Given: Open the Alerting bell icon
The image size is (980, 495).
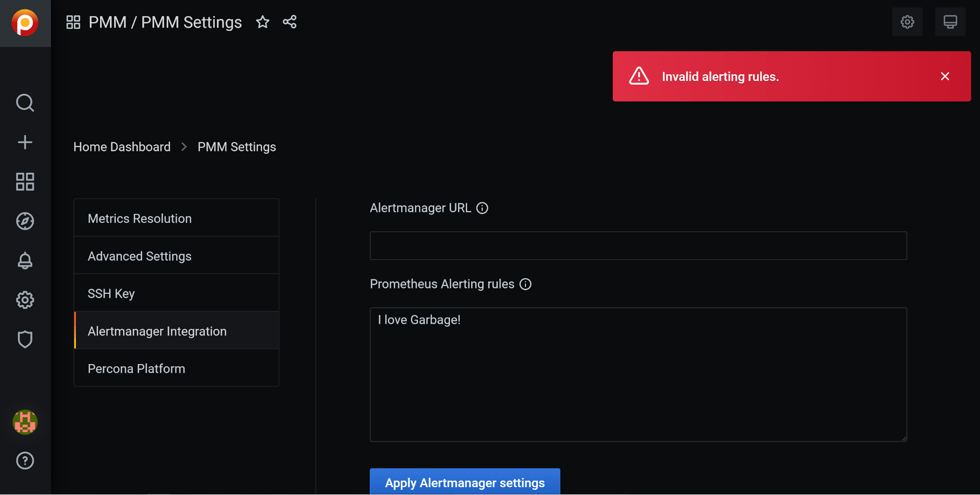Looking at the screenshot, I should [25, 261].
